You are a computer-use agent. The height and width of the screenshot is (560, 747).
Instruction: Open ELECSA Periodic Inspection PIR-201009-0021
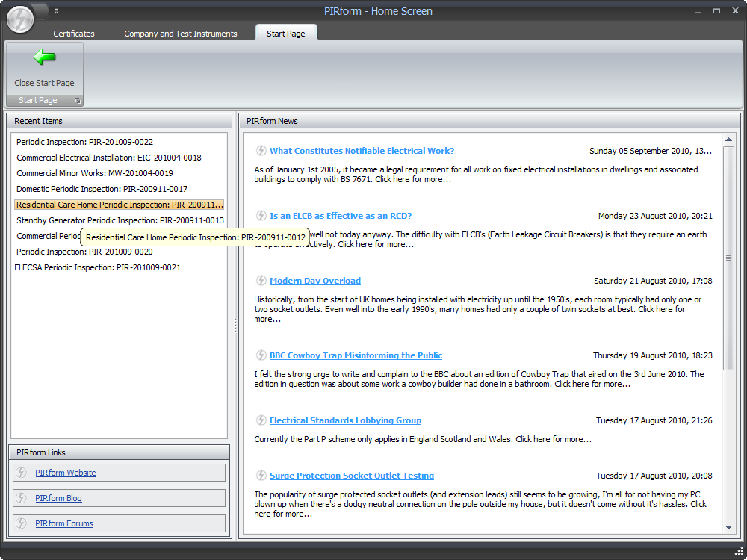[97, 267]
